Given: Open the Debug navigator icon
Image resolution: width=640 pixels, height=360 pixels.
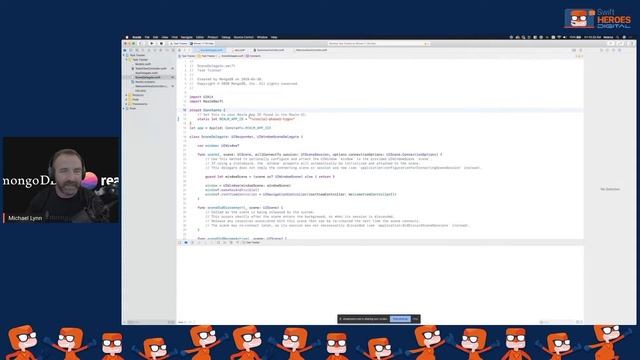Looking at the screenshot, I should (160, 50).
